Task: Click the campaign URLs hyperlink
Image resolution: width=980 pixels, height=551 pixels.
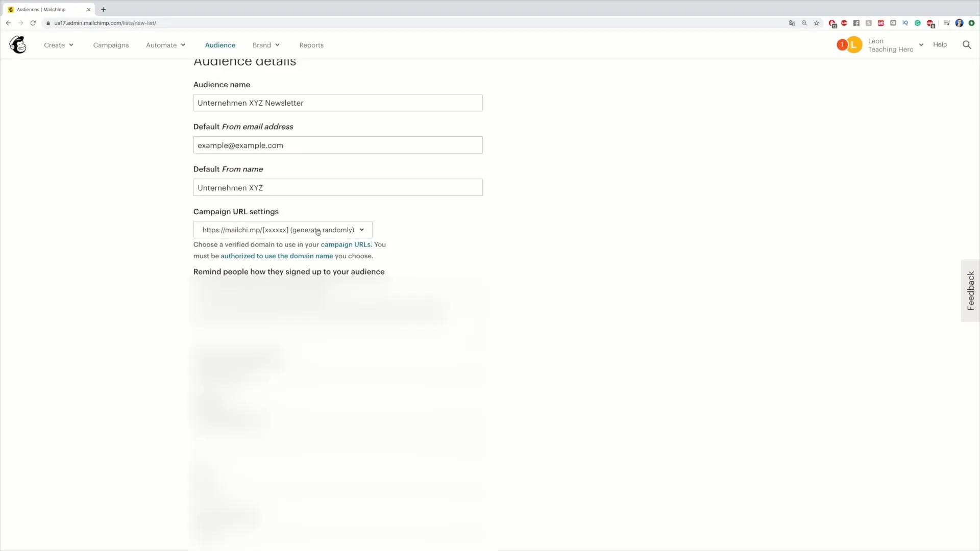Action: 345,243
